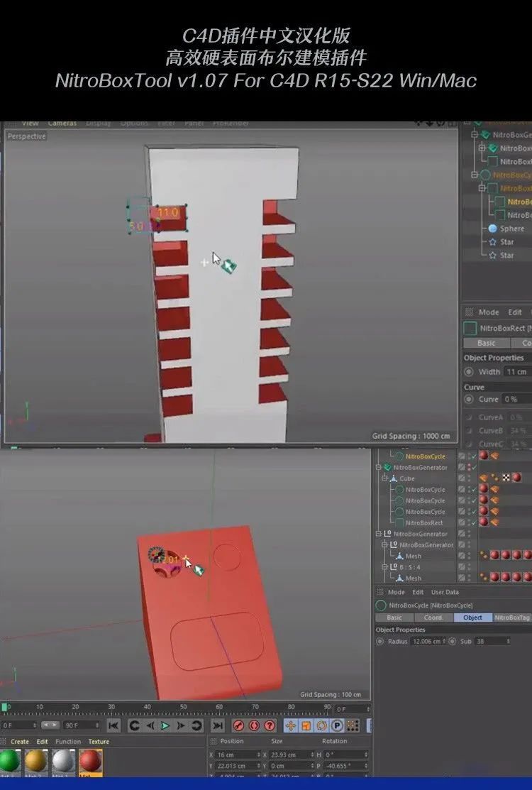The height and width of the screenshot is (790, 532).
Task: Collapse the B:S:4 null
Action: 384,567
